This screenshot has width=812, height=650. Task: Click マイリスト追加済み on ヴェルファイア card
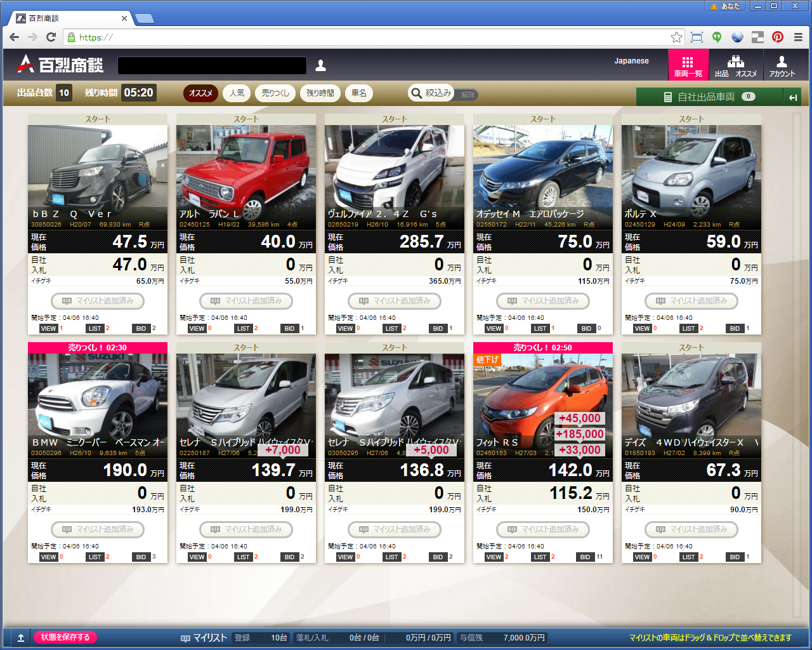(395, 301)
